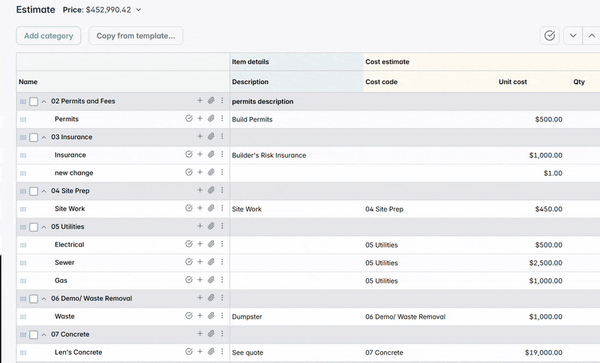600x363 pixels.
Task: Attach file to Len's Concrete row
Action: 211,352
